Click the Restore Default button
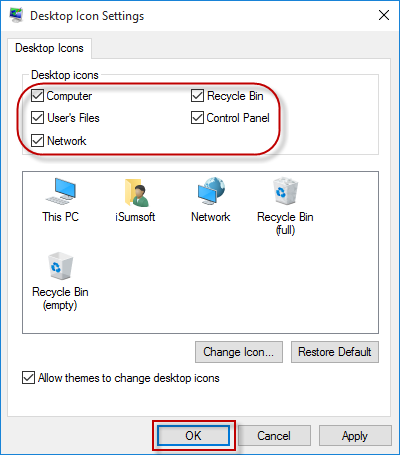 [x=335, y=352]
